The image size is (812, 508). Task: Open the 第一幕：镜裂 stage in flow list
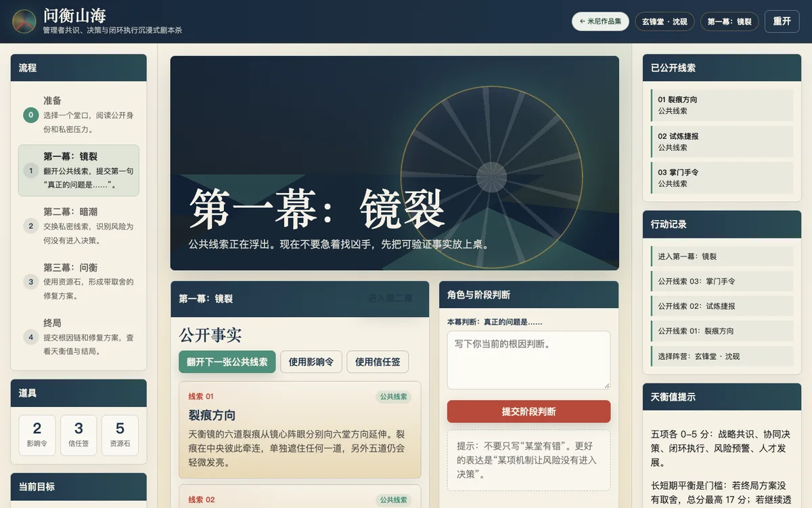(x=78, y=170)
